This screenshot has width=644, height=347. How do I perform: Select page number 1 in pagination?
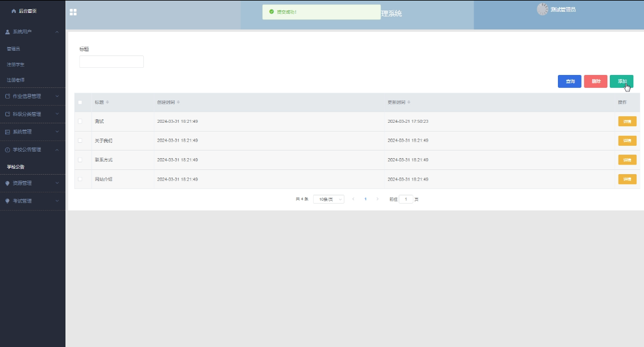tap(366, 199)
